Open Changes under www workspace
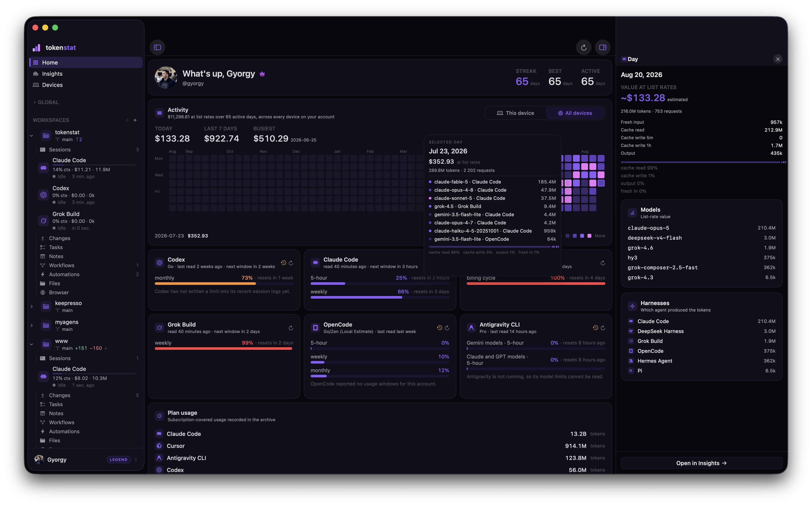 point(89,395)
